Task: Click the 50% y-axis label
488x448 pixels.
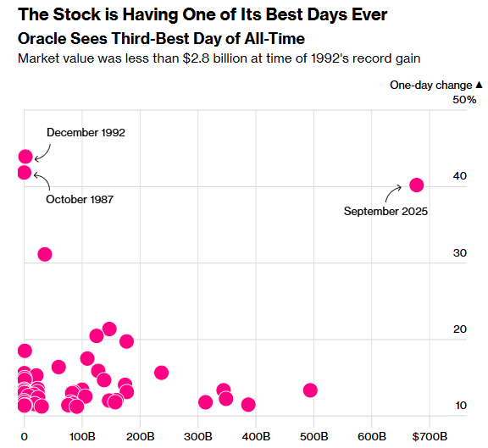Action: pos(464,100)
